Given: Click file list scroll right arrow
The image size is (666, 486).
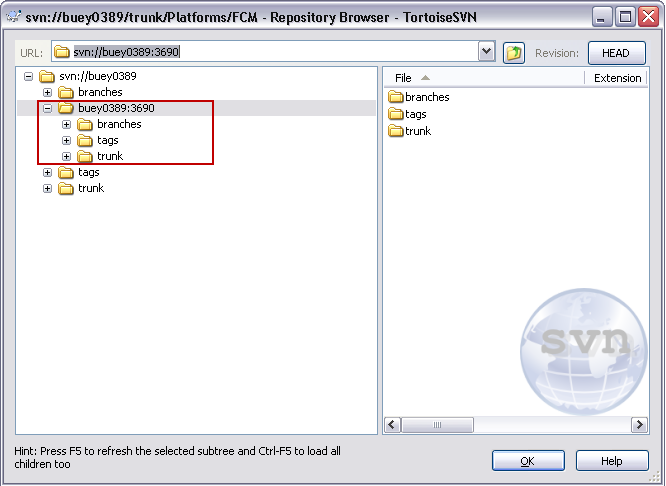Looking at the screenshot, I should click(640, 425).
